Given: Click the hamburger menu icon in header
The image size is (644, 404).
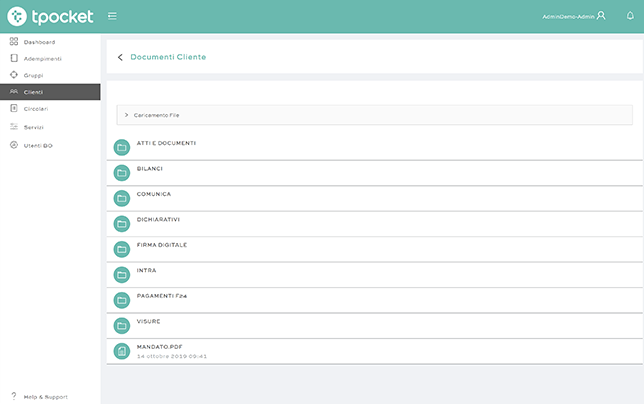Looking at the screenshot, I should coord(112,16).
